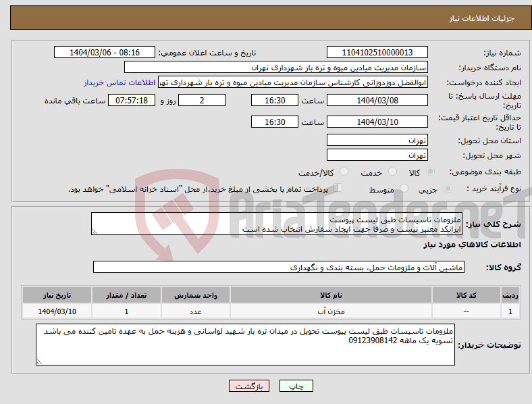
Task: Select the متوسط purchase type radio
Action: point(404,188)
